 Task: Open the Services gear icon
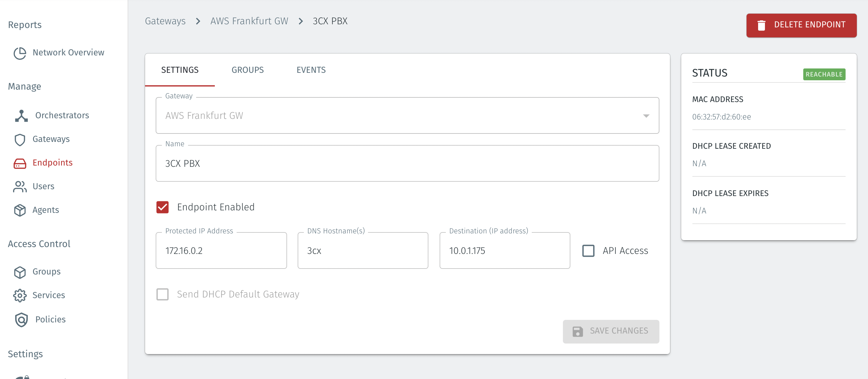20,295
